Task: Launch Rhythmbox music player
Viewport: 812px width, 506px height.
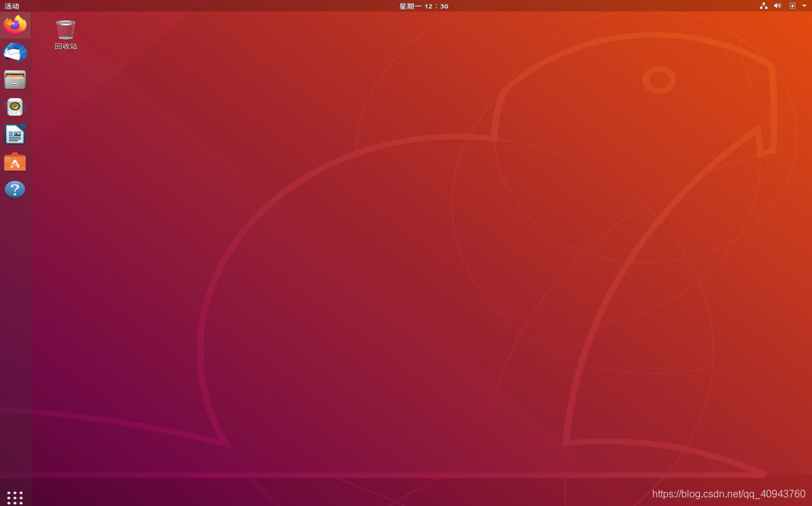Action: tap(15, 107)
